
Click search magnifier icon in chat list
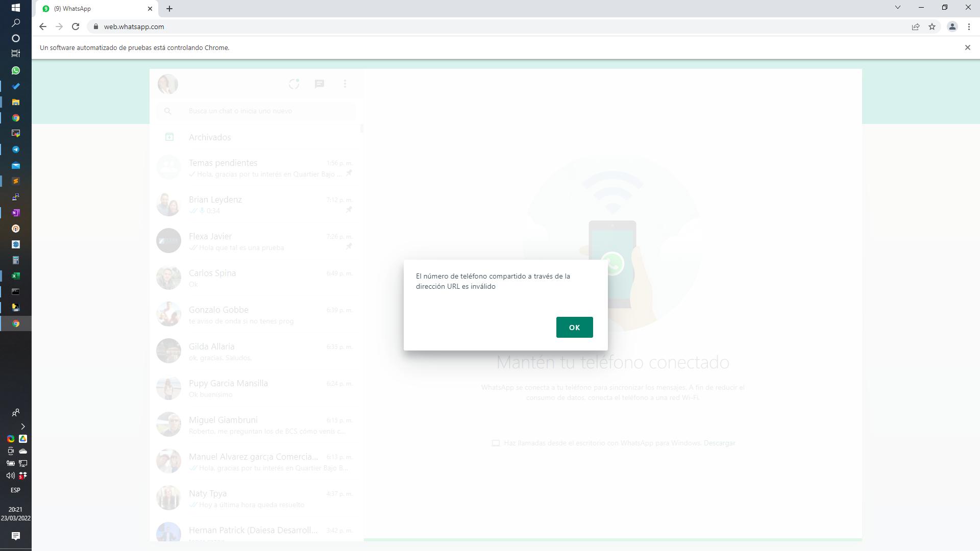point(168,111)
